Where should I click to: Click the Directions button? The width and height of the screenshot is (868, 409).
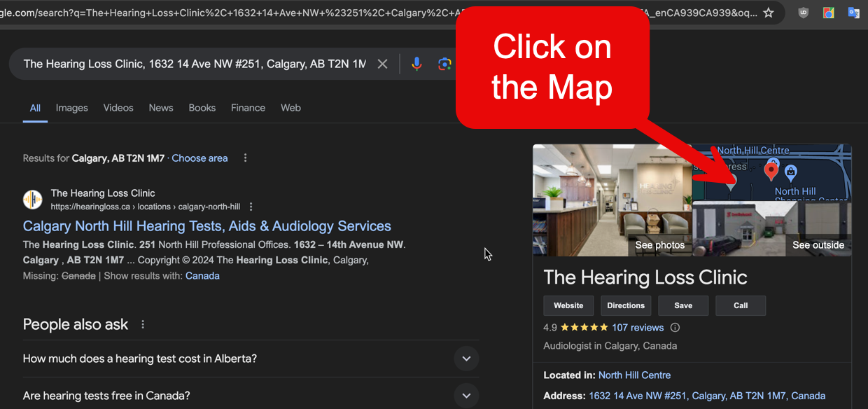[626, 305]
